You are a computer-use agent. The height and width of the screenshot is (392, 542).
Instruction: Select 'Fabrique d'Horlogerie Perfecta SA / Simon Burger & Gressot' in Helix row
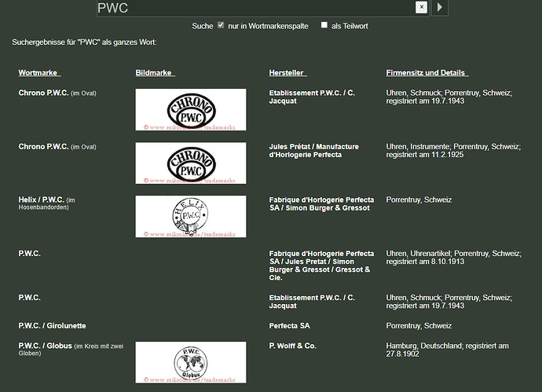[321, 204]
